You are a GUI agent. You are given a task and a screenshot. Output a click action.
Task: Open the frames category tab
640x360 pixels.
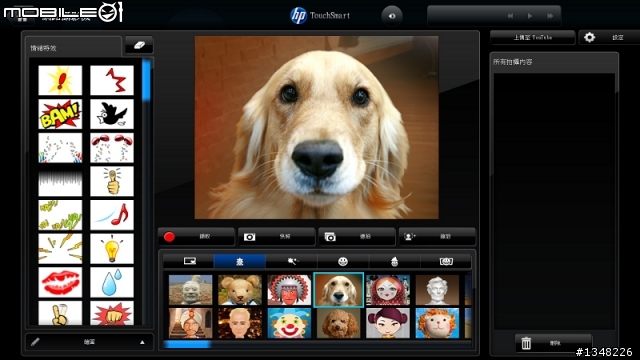pos(189,261)
